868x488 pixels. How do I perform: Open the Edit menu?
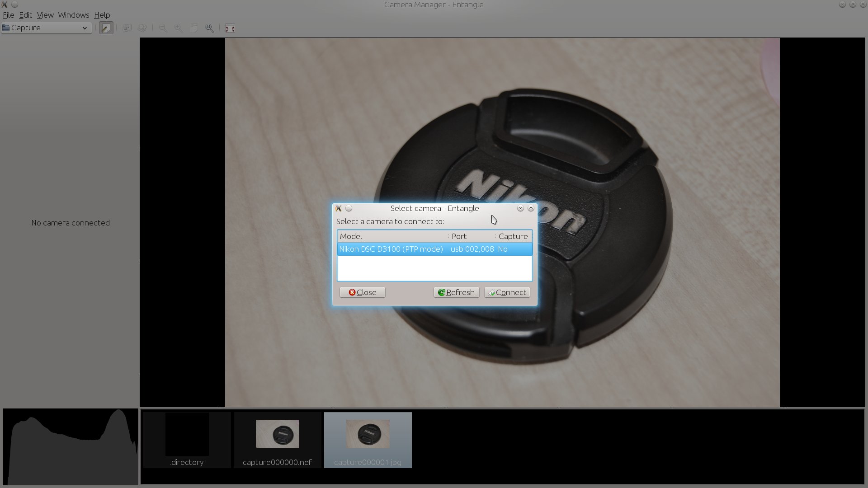click(x=25, y=15)
